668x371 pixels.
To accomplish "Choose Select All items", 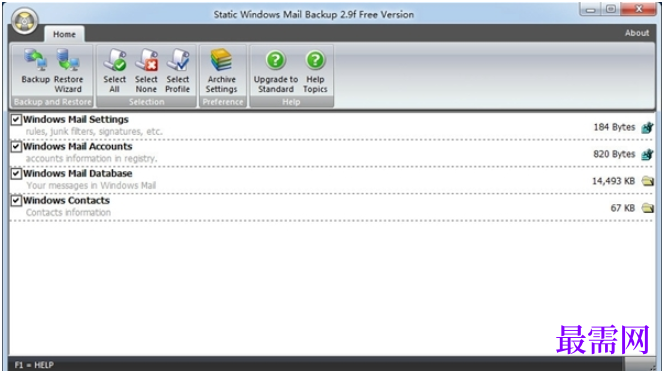I will (114, 70).
